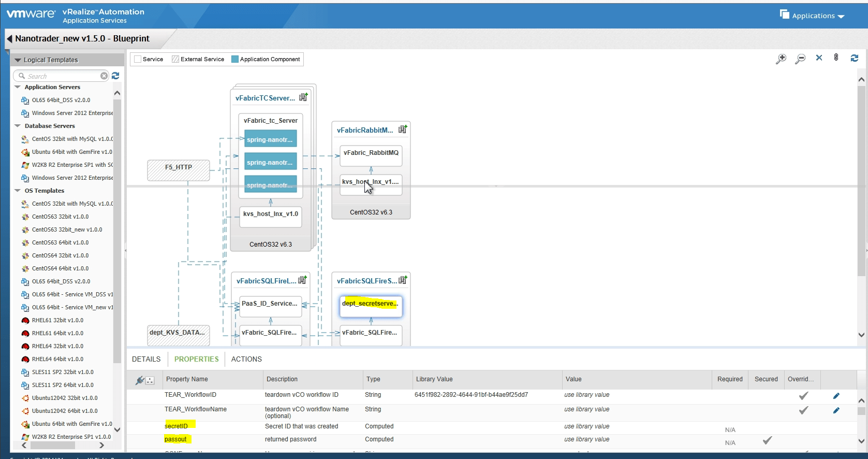This screenshot has height=459, width=868.
Task: Clear the template search field
Action: point(104,76)
